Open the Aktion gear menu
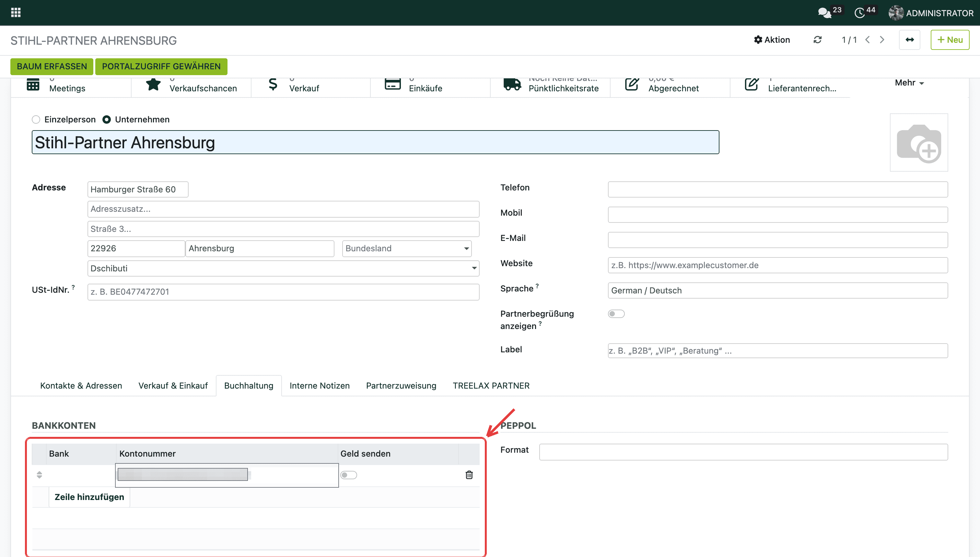The width and height of the screenshot is (980, 557). pos(772,40)
